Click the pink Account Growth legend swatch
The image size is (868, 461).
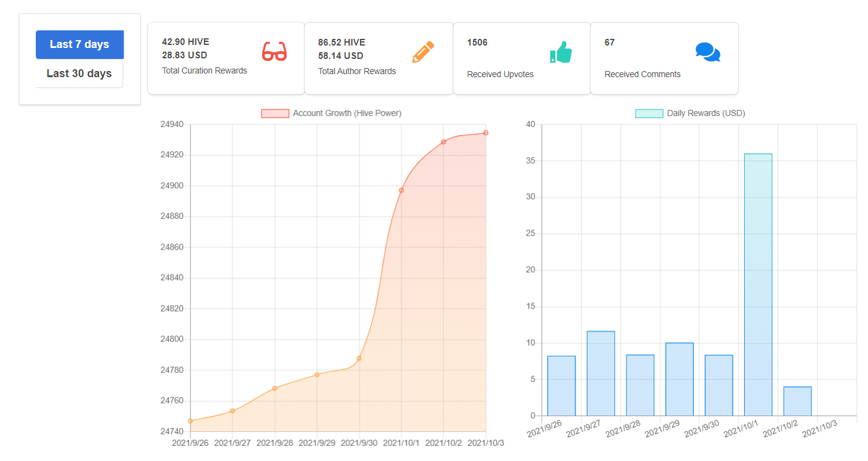pyautogui.click(x=275, y=114)
